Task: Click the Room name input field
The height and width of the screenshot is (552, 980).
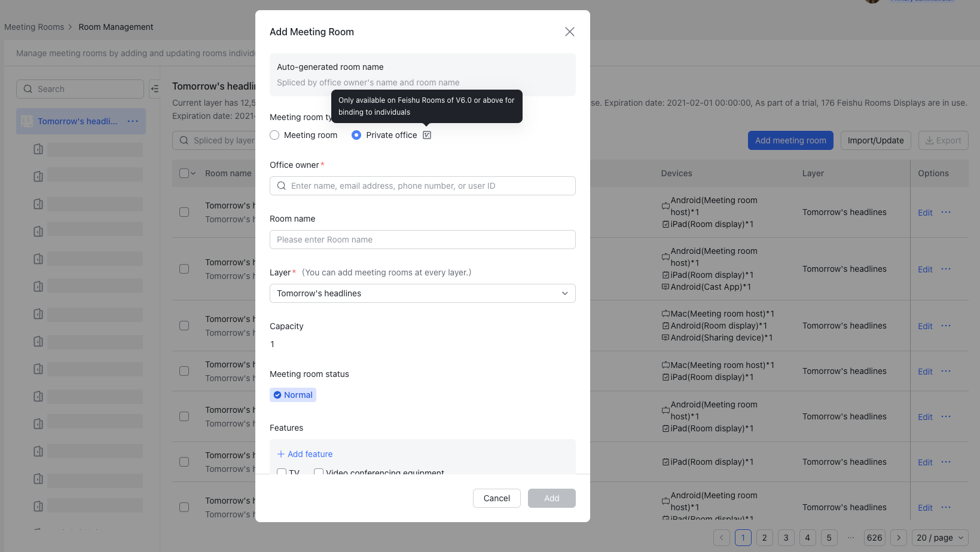Action: [422, 240]
